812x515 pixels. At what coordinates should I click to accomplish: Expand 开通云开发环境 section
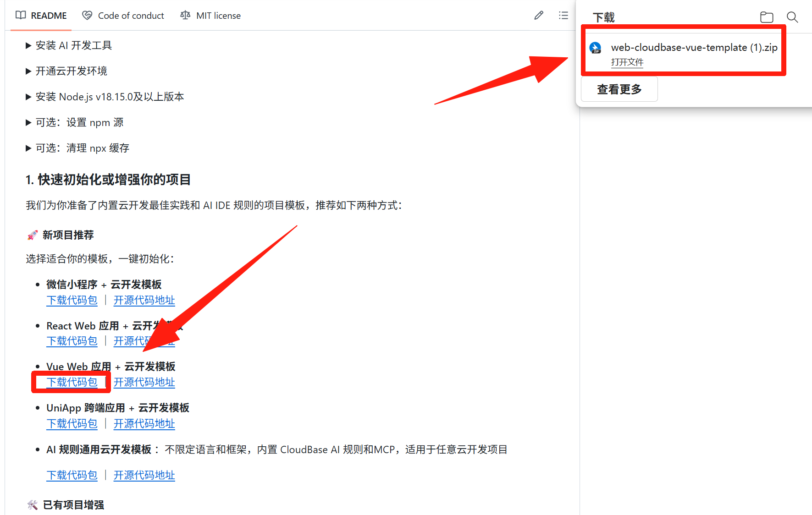click(66, 71)
